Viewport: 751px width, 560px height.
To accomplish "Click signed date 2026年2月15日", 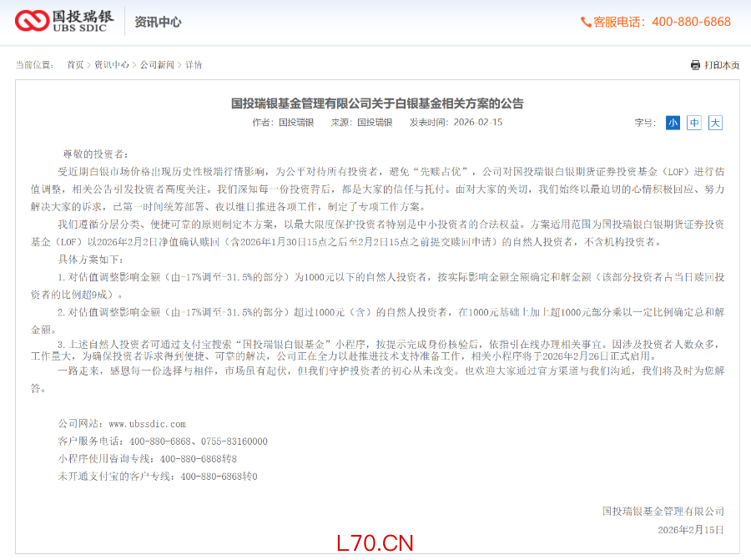I will pyautogui.click(x=691, y=530).
